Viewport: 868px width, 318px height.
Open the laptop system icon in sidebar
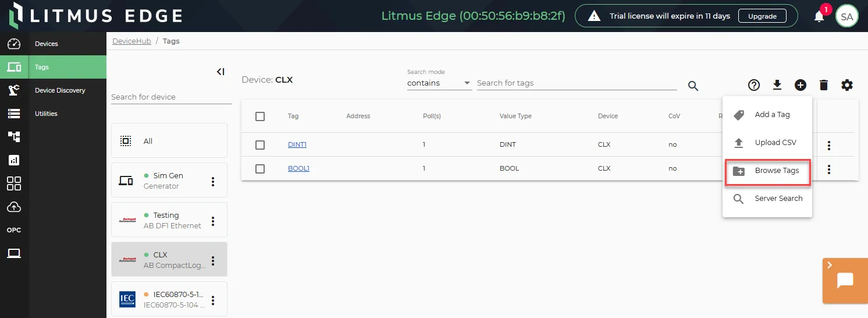click(14, 253)
